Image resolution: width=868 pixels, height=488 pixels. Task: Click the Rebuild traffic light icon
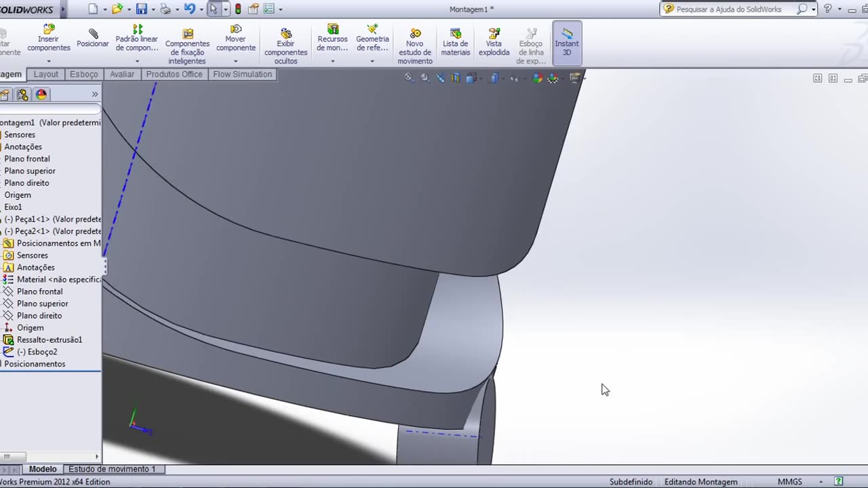[238, 9]
